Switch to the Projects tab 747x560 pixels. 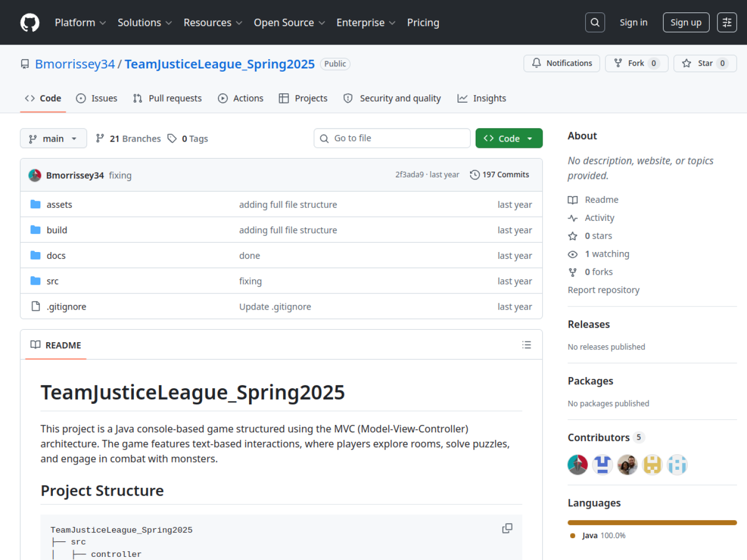[x=303, y=99]
